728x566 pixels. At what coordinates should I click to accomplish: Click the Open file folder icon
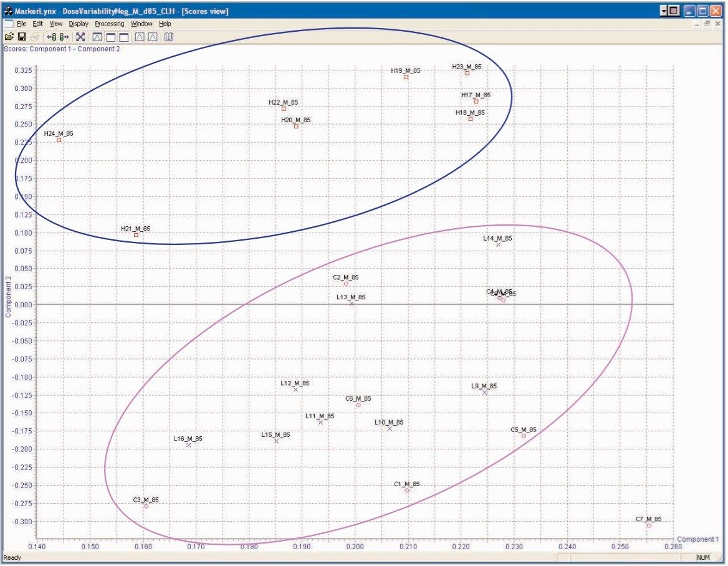9,37
